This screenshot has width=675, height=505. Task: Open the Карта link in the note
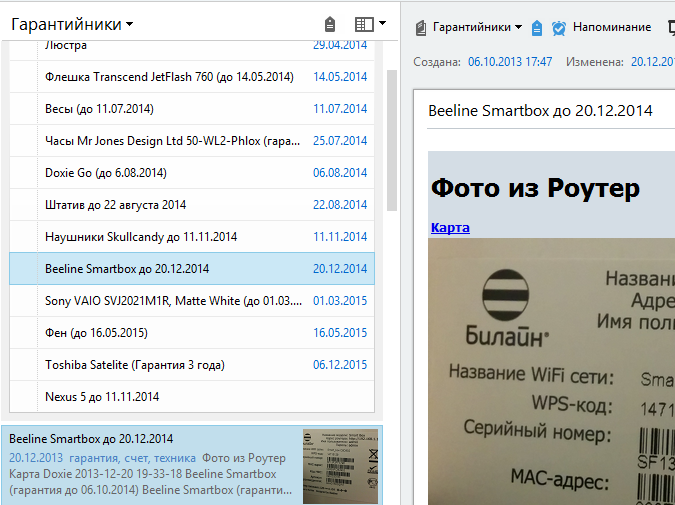[x=450, y=227]
